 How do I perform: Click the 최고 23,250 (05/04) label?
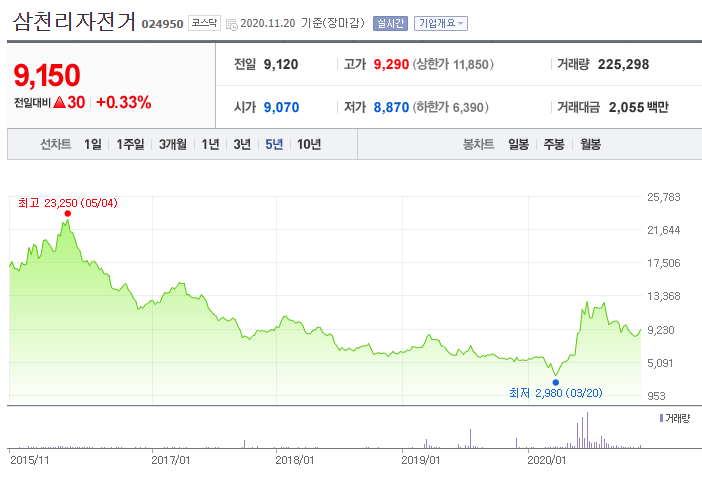[x=68, y=203]
